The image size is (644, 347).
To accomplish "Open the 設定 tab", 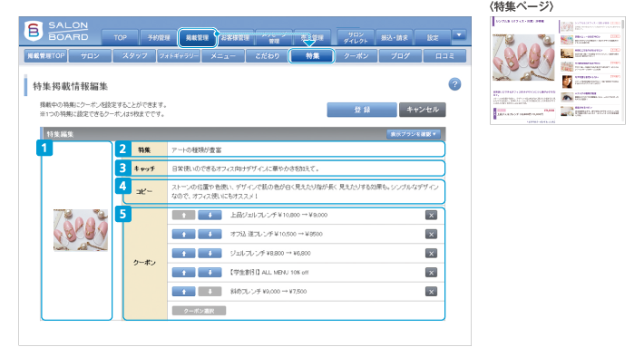I will (x=433, y=38).
